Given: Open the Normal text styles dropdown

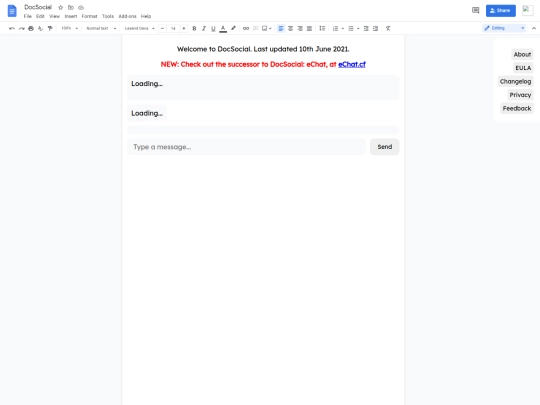Looking at the screenshot, I should (x=101, y=28).
